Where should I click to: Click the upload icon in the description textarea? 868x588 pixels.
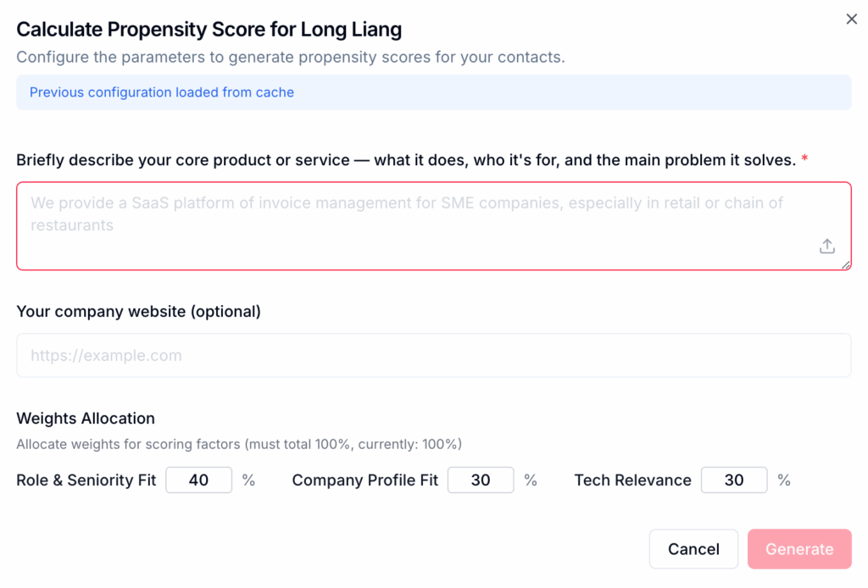click(x=827, y=246)
